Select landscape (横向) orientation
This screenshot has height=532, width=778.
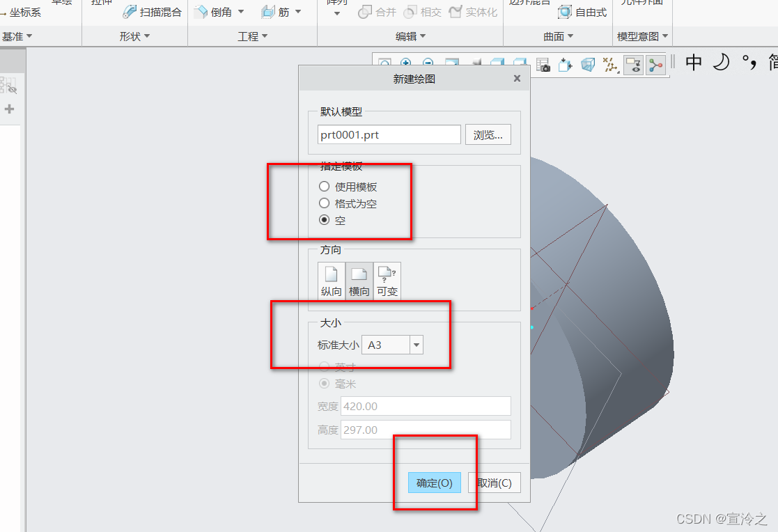[359, 281]
